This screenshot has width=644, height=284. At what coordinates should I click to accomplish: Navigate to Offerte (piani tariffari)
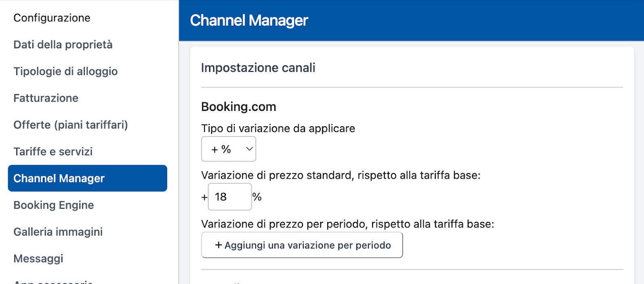tap(71, 125)
